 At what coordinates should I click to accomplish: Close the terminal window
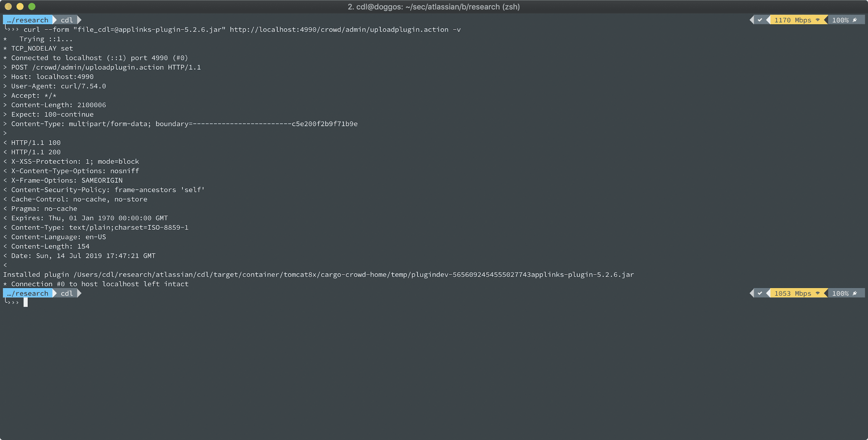click(x=8, y=7)
